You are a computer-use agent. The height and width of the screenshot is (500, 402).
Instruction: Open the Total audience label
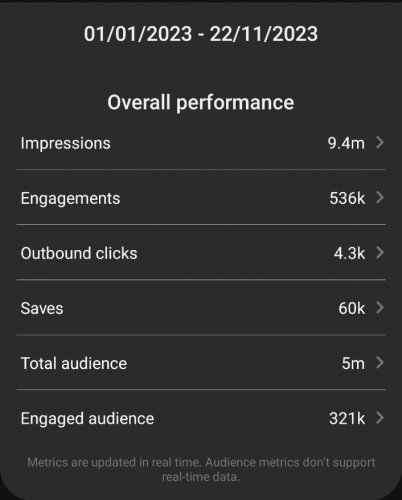[x=74, y=363]
